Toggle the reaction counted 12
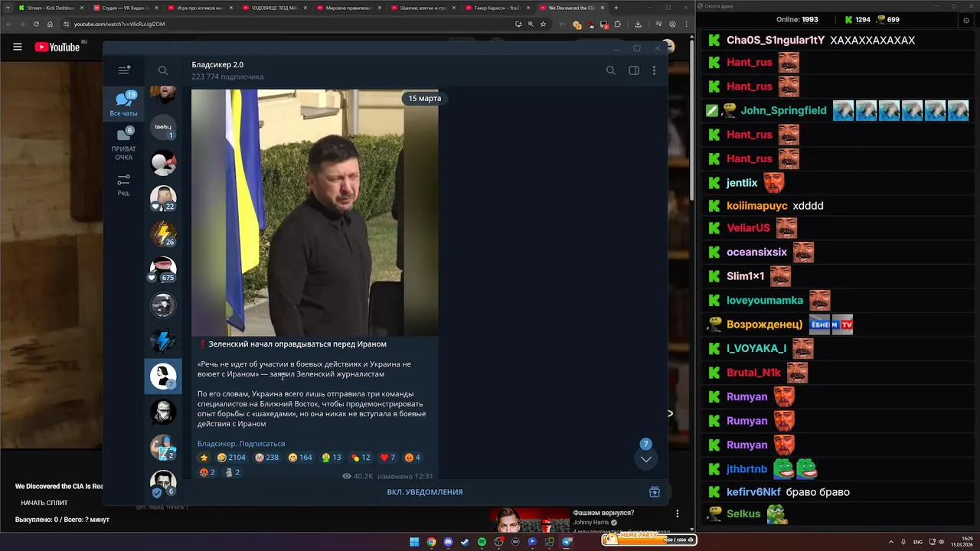 pyautogui.click(x=361, y=458)
